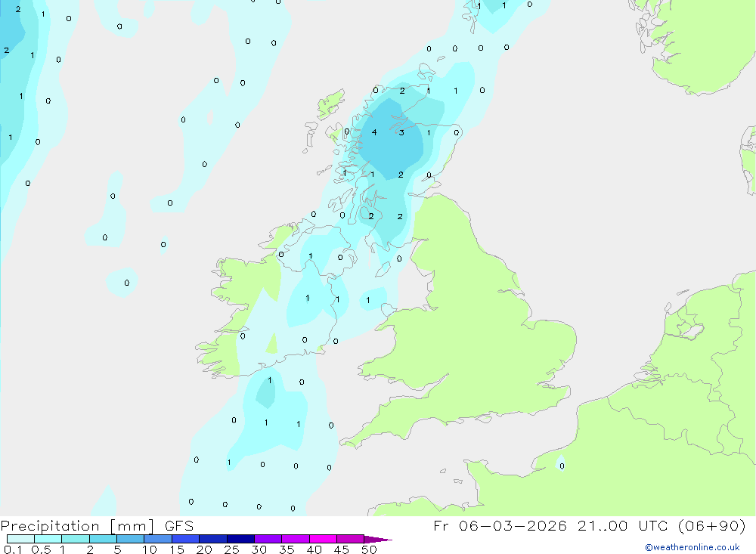Select the 45–50 mm legend color swatch

click(x=351, y=539)
